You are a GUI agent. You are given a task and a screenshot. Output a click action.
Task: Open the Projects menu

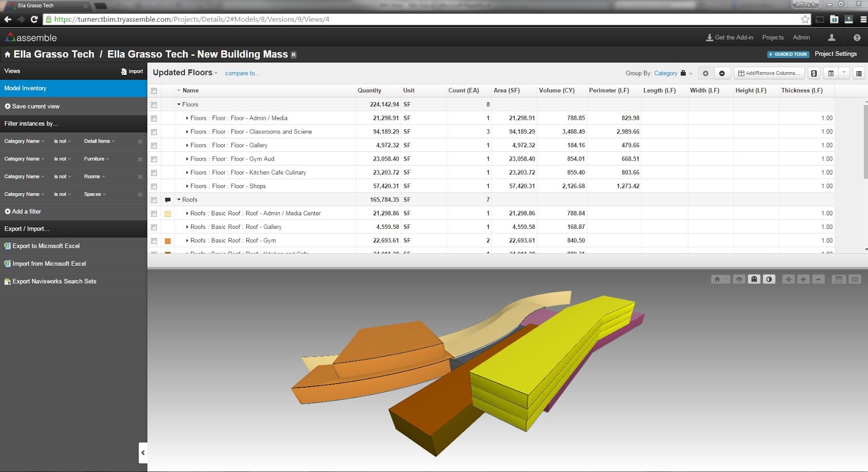[x=773, y=37]
